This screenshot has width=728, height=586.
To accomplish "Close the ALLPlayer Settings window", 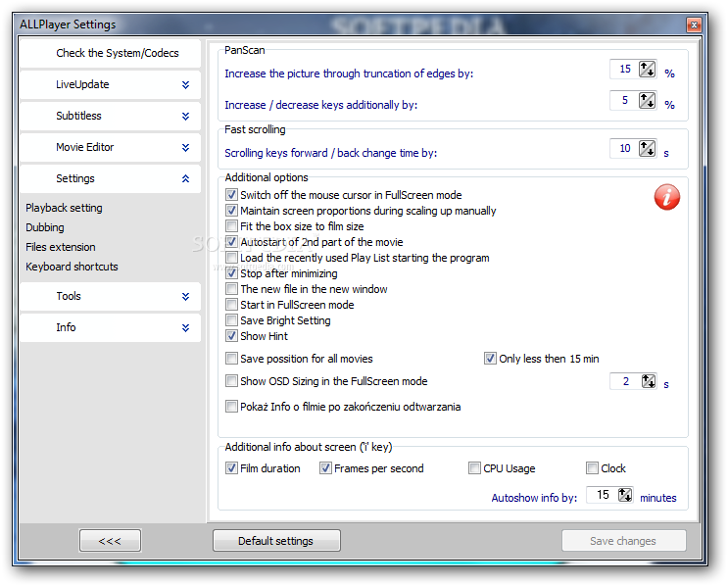I will tap(694, 24).
